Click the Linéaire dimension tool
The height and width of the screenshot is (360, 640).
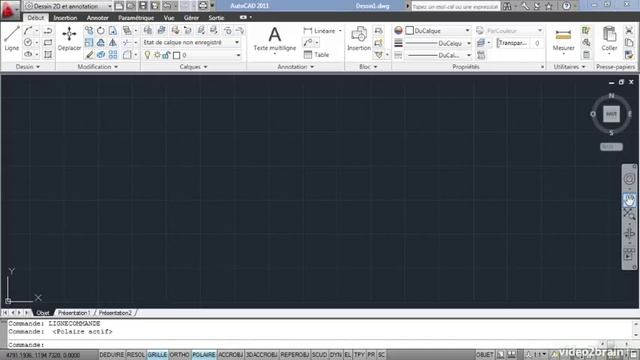pyautogui.click(x=320, y=31)
